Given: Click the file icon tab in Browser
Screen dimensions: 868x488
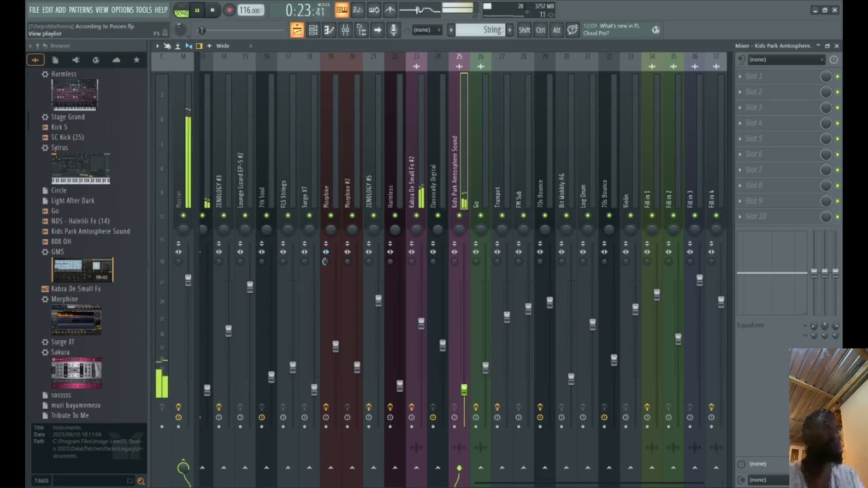Looking at the screenshot, I should click(55, 60).
